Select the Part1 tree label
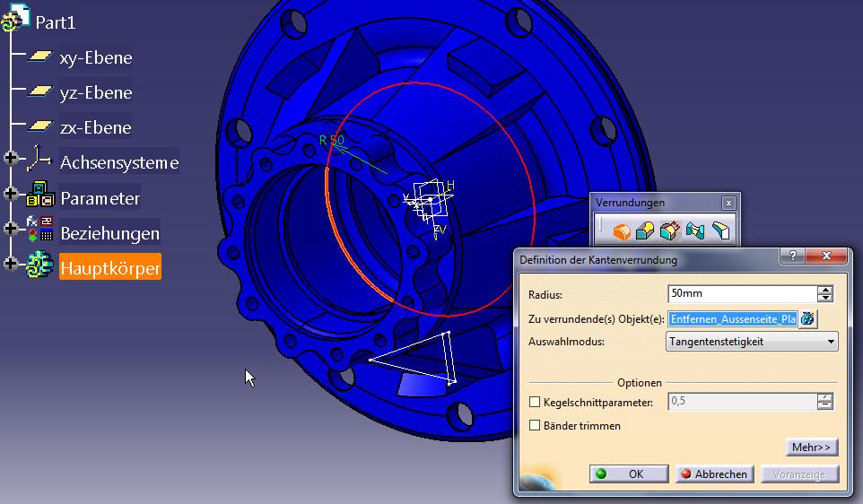The height and width of the screenshot is (504, 863). pyautogui.click(x=55, y=22)
